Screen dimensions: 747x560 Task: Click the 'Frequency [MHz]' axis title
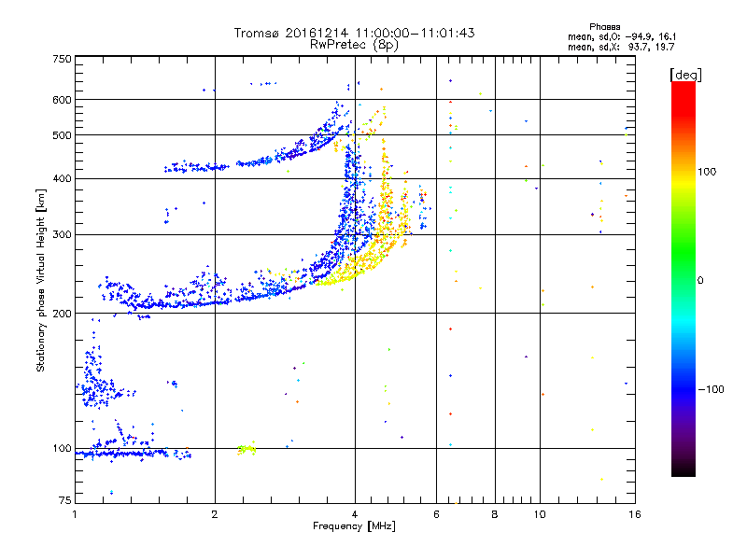click(354, 525)
